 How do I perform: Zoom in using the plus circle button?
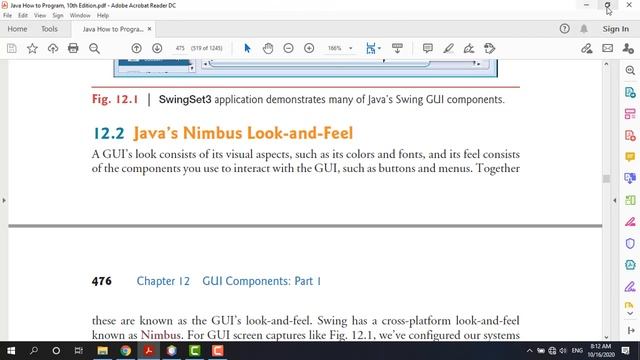pyautogui.click(x=309, y=48)
